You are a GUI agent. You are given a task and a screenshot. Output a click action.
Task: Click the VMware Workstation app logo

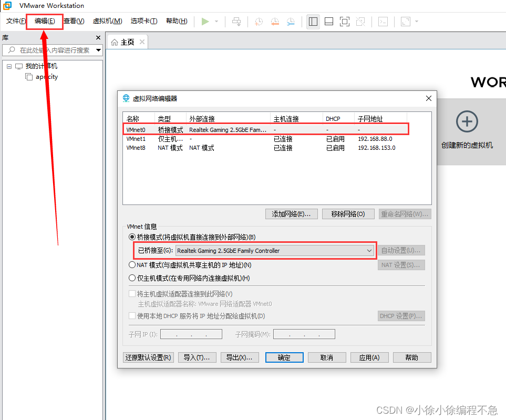7,5
